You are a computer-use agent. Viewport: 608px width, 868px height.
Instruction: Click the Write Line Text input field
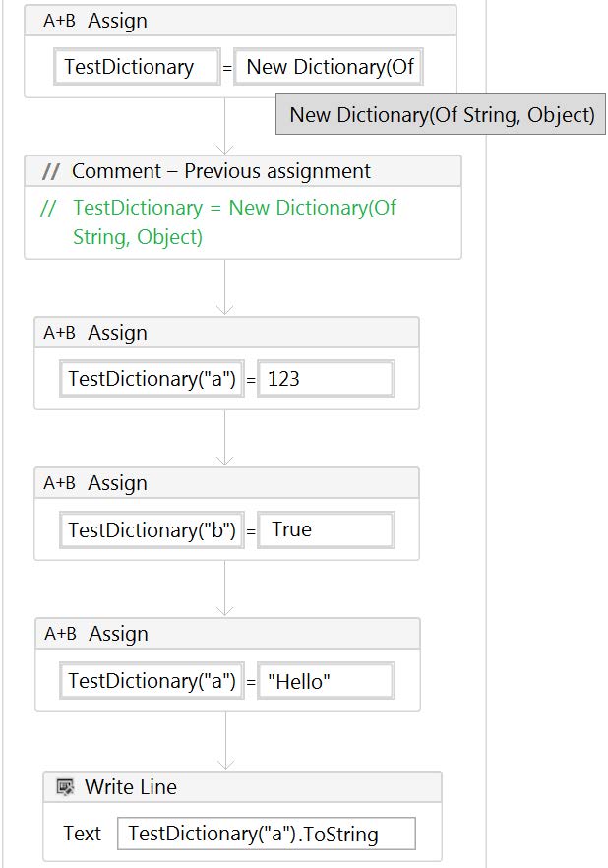266,834
